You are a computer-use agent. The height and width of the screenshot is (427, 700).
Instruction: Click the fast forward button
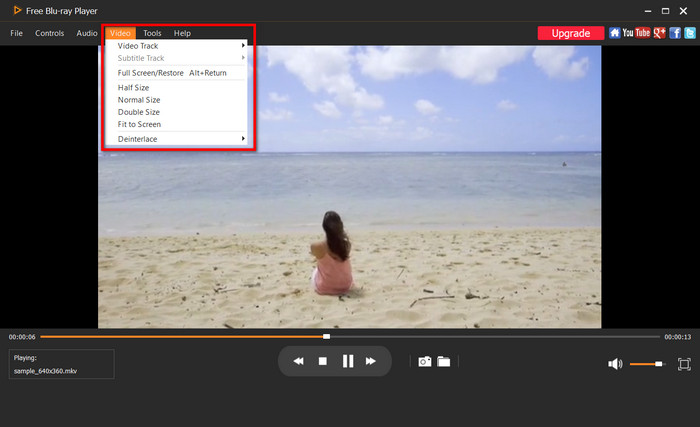[371, 361]
